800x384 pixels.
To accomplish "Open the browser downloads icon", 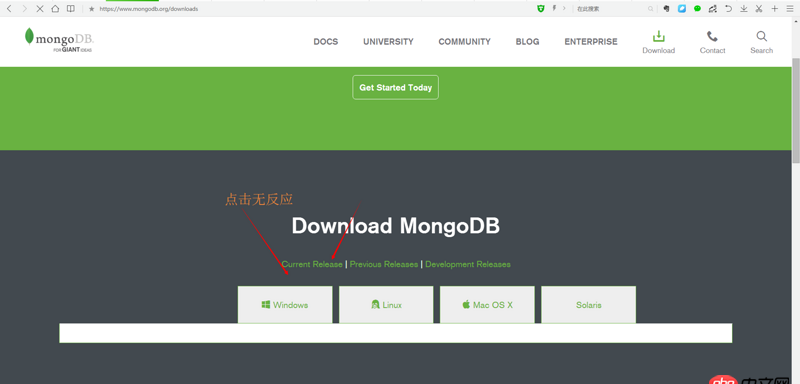I will tap(744, 9).
